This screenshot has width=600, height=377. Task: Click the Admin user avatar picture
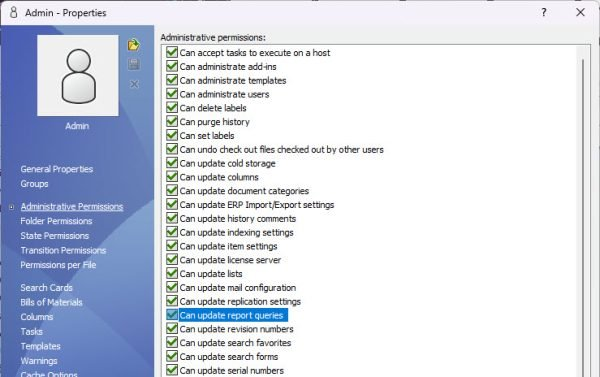[78, 75]
